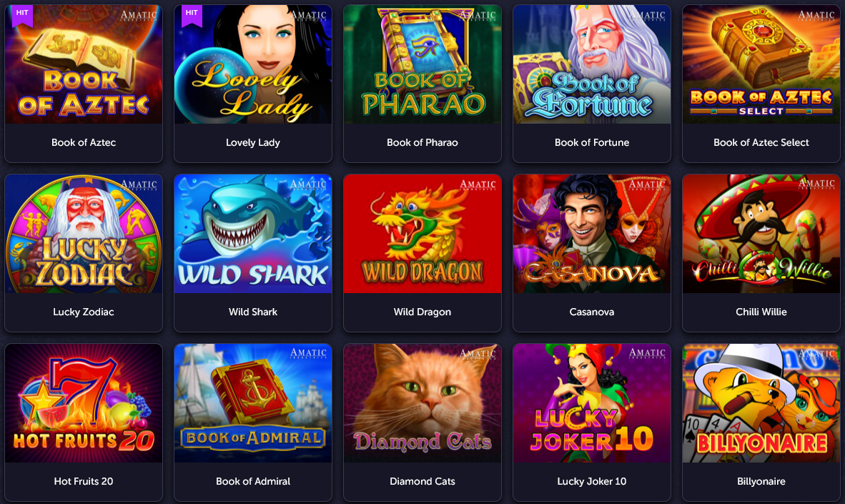845x504 pixels.
Task: Click Amatic logo on Wild Dragon tile
Action: (x=478, y=185)
